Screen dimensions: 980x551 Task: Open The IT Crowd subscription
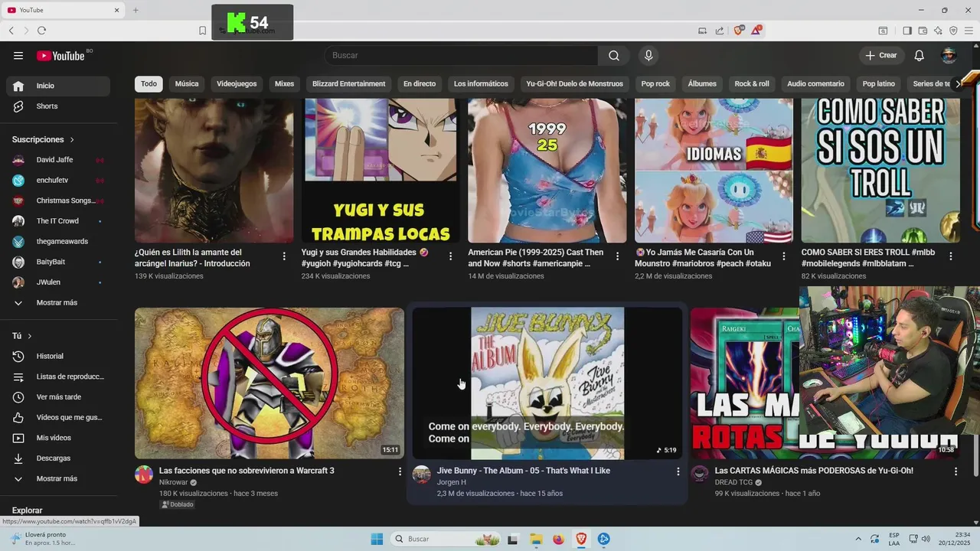[58, 221]
